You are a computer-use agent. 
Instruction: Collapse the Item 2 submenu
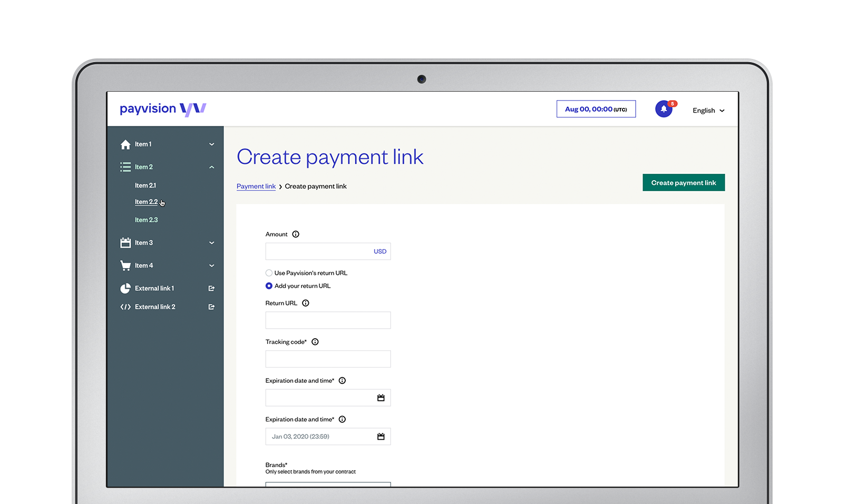click(x=211, y=166)
